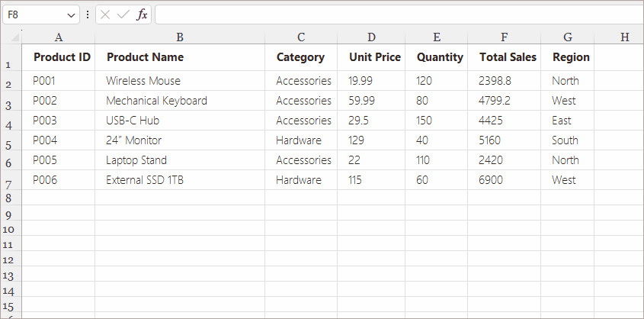Select column D header
644x319 pixels.
[371, 37]
